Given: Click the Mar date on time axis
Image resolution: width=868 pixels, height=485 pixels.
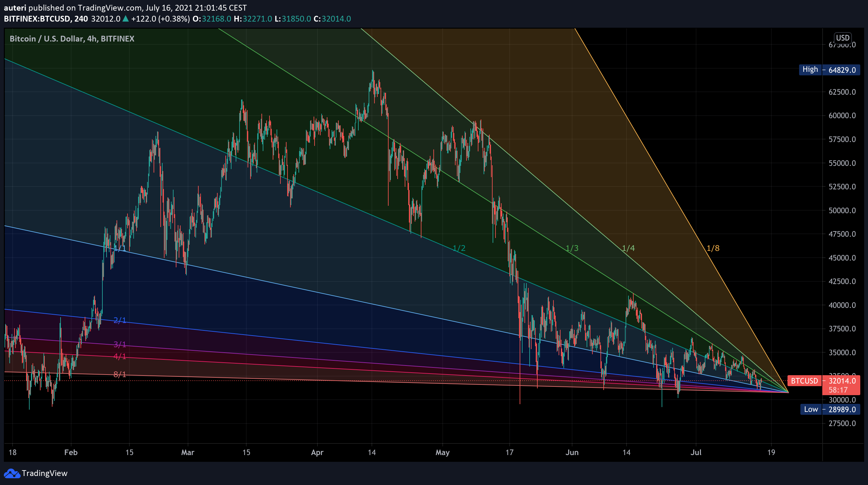Looking at the screenshot, I should click(188, 452).
